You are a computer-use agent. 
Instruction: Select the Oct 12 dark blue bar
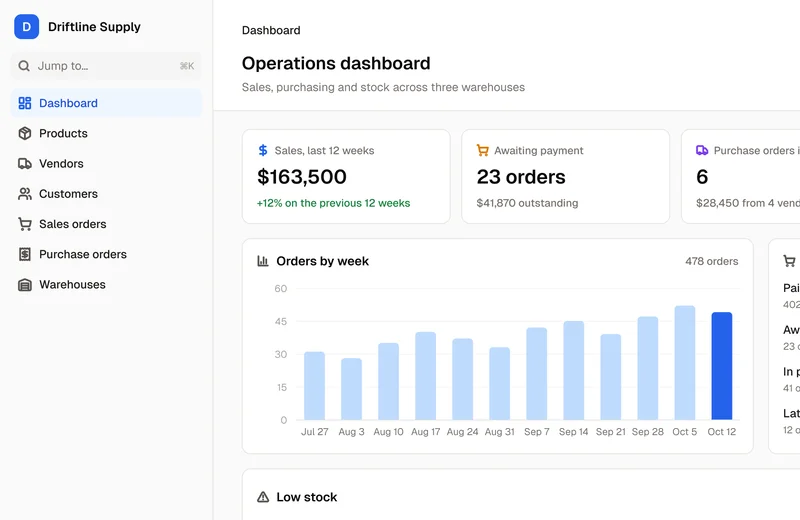click(x=721, y=366)
